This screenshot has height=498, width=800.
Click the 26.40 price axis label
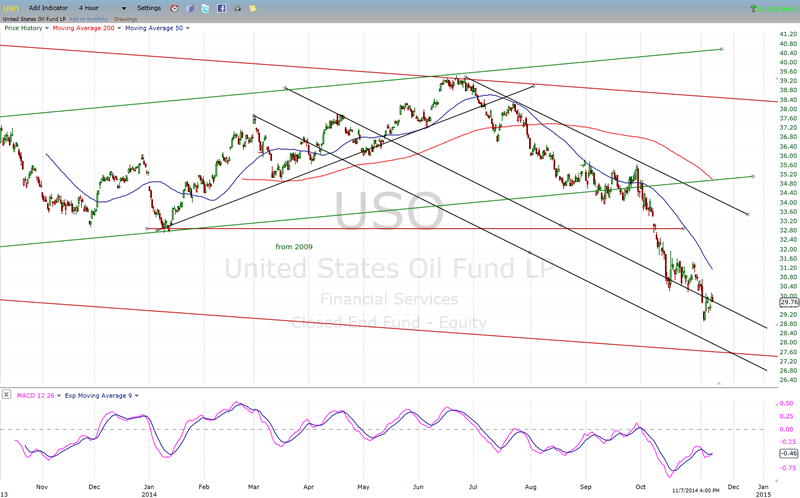point(788,380)
